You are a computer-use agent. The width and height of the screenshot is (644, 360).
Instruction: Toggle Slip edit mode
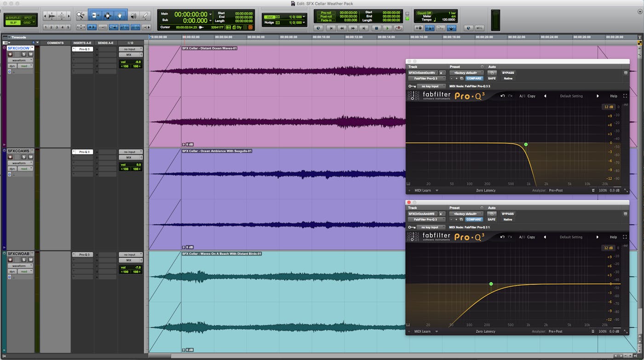tap(13, 22)
